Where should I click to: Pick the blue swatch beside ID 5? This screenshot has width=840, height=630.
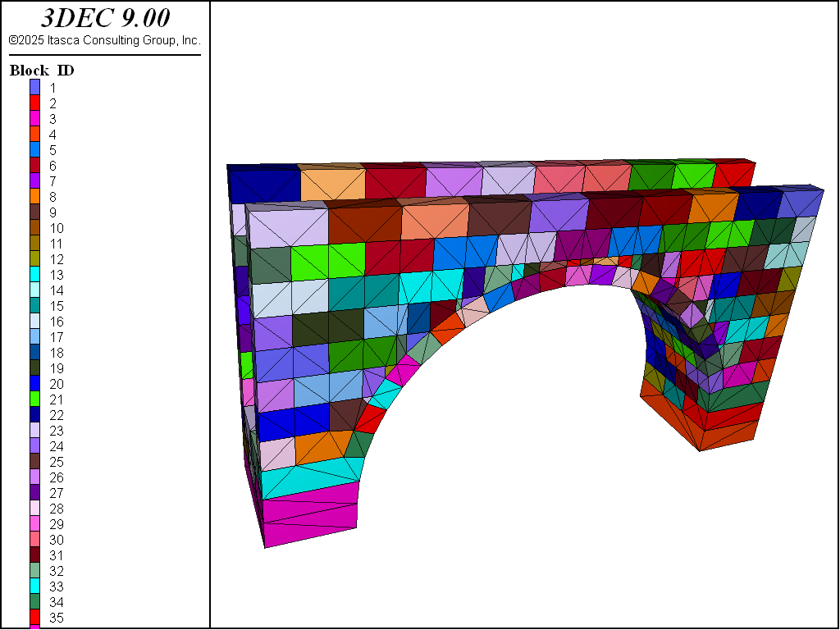[x=34, y=149]
